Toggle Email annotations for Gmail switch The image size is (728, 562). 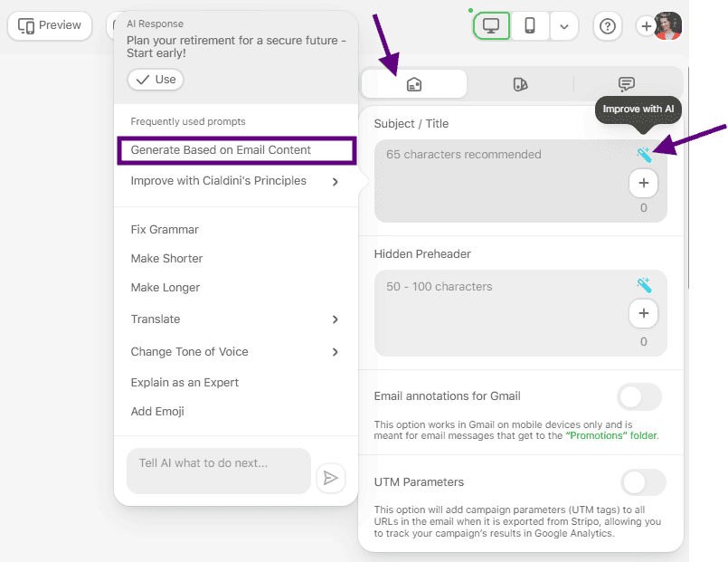639,397
